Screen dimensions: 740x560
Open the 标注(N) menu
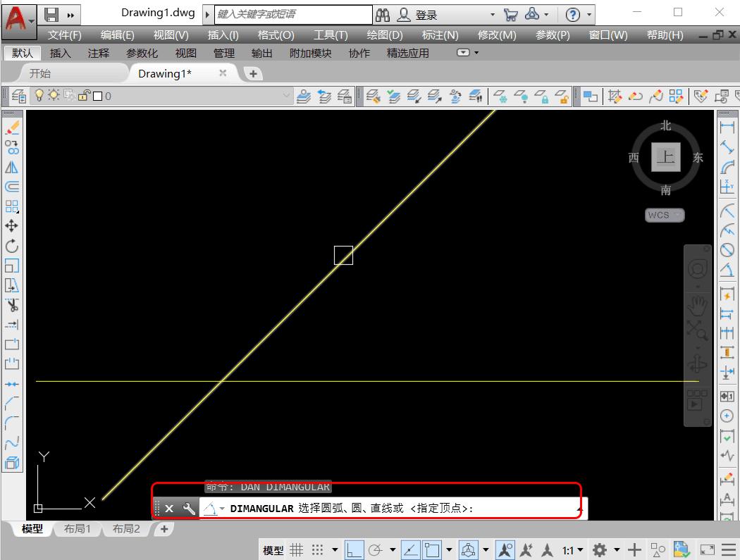tap(440, 35)
